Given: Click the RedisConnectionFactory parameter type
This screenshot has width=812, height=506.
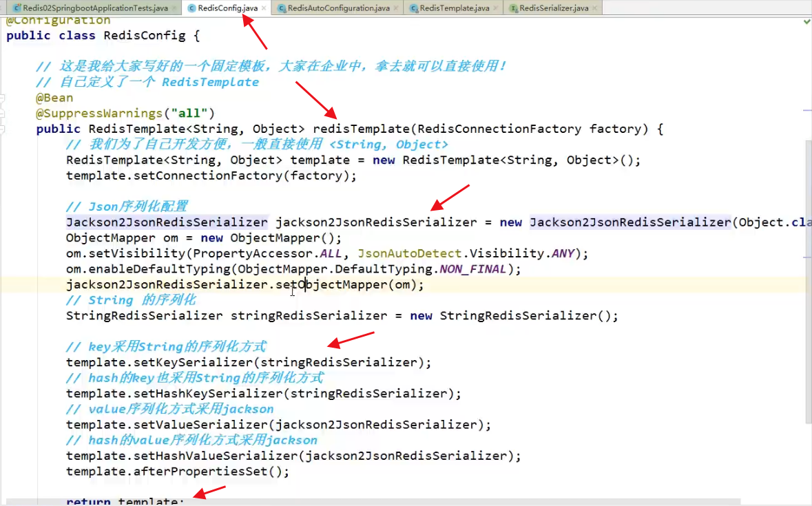Looking at the screenshot, I should 499,129.
